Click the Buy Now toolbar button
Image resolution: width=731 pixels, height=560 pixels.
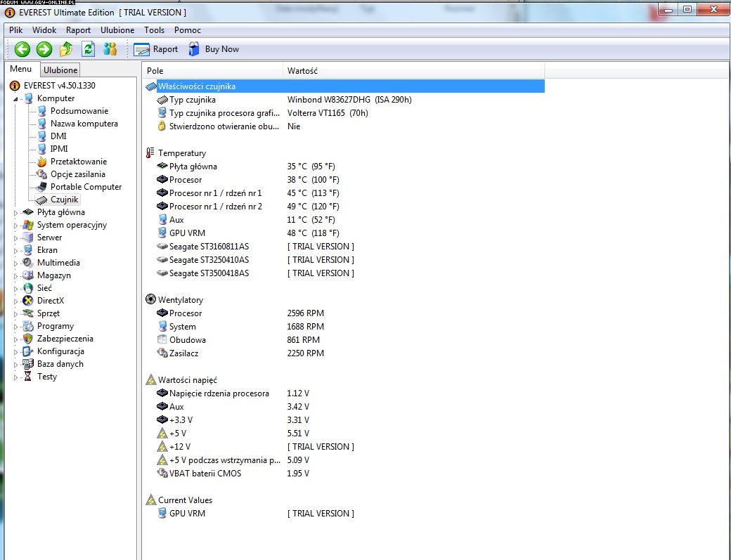click(214, 49)
